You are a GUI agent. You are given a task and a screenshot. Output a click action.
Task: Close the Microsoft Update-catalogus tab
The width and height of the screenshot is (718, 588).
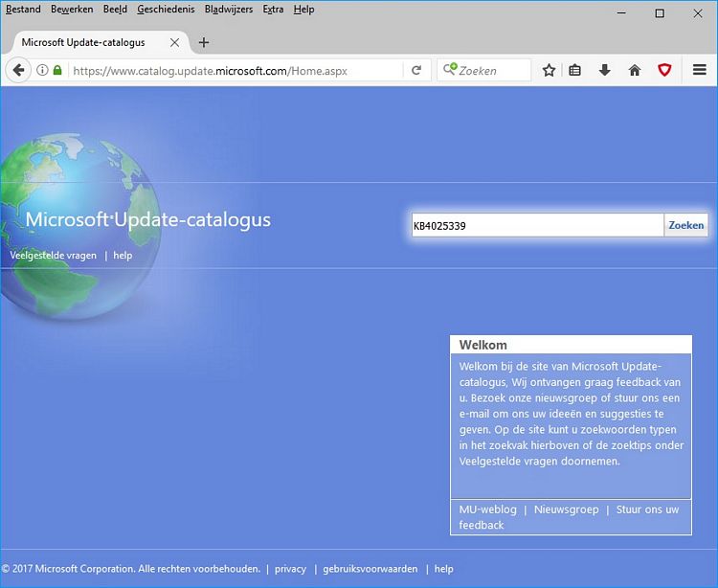(x=174, y=42)
